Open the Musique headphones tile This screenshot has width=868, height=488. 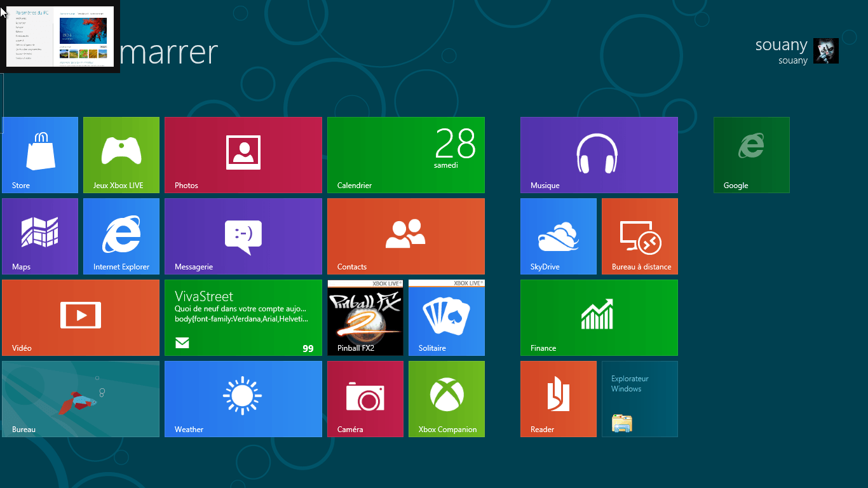tap(599, 155)
